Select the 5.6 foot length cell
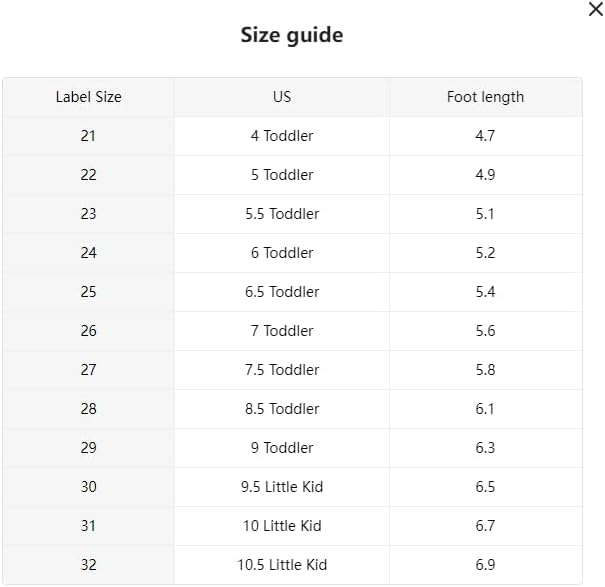This screenshot has width=605, height=587. point(485,331)
